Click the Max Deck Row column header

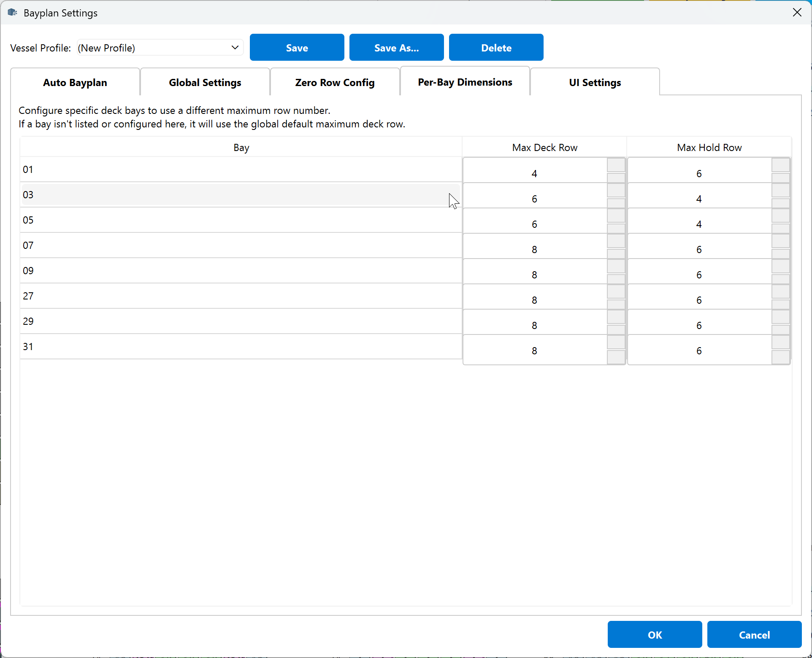[544, 147]
